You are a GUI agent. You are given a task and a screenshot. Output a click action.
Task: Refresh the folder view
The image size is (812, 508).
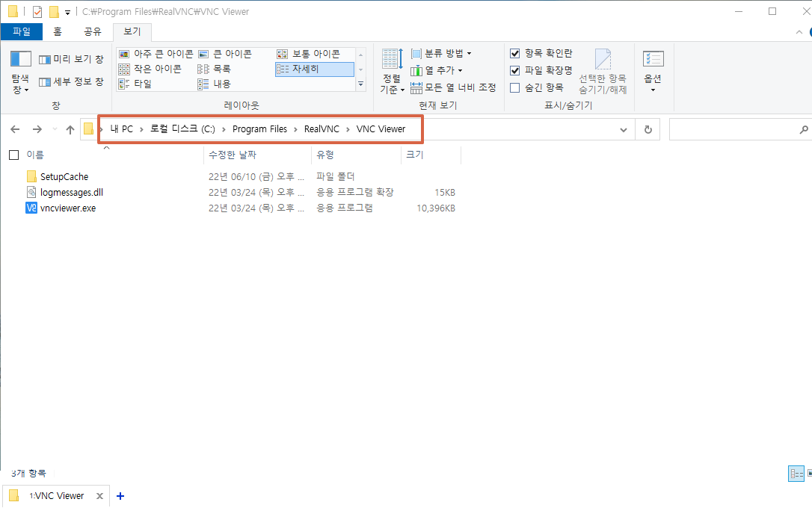pos(648,130)
